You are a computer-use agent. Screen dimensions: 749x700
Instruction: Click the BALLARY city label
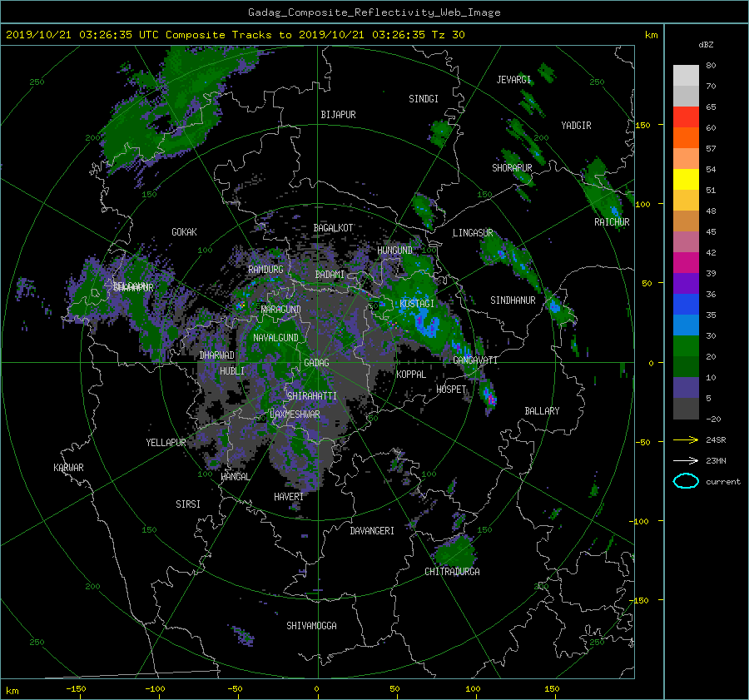point(542,411)
